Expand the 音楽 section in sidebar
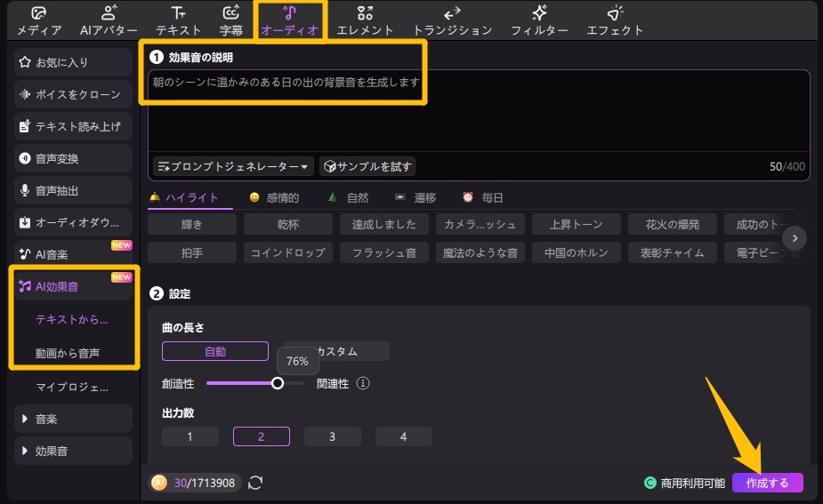 74,419
